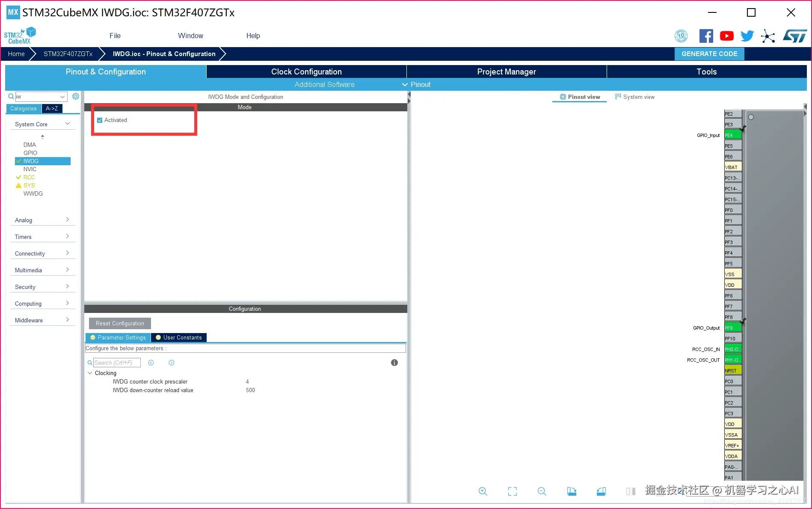Zoom in on the pinout view
Screen dimensions: 812x509
coord(483,491)
